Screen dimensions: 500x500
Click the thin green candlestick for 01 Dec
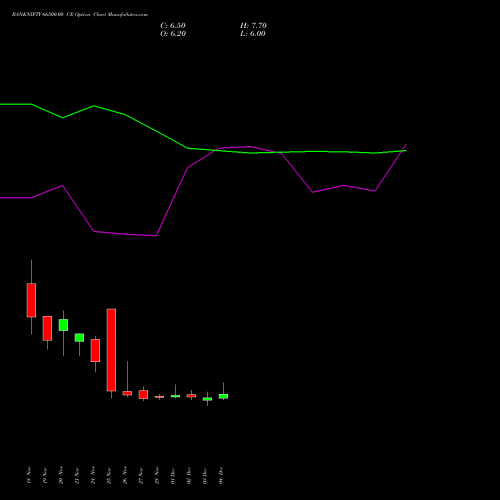(175, 396)
